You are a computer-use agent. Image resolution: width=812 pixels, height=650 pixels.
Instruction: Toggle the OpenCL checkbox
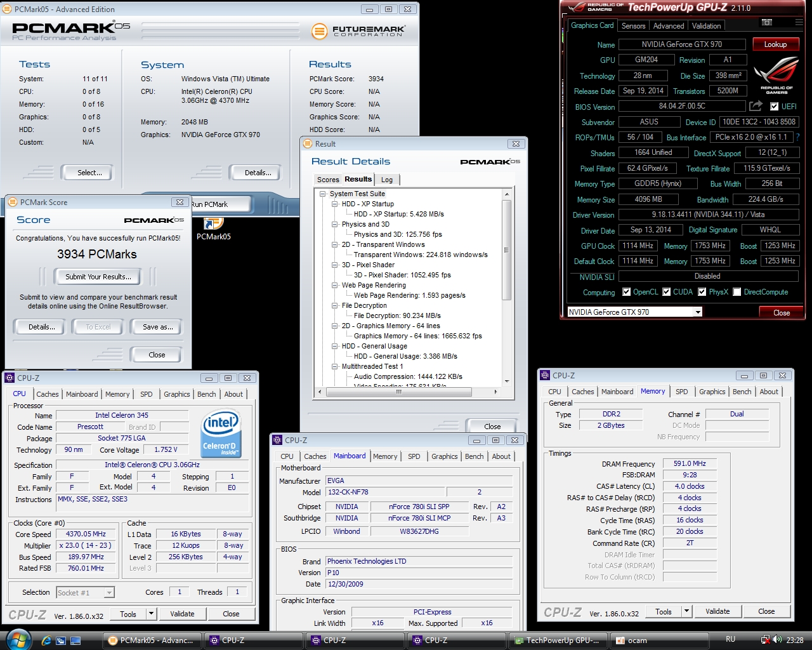click(627, 292)
